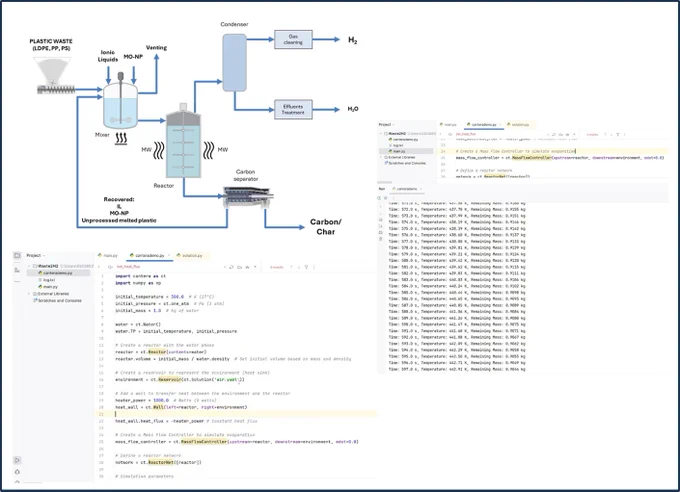Toggle Regex option in right IDE find bar
Viewport: 680px width, 492px height.
click(574, 134)
